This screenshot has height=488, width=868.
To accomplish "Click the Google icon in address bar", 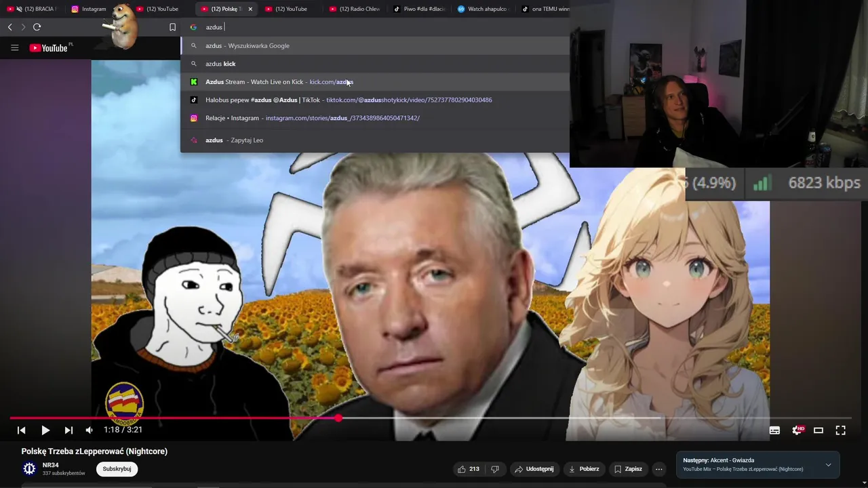I will (193, 27).
